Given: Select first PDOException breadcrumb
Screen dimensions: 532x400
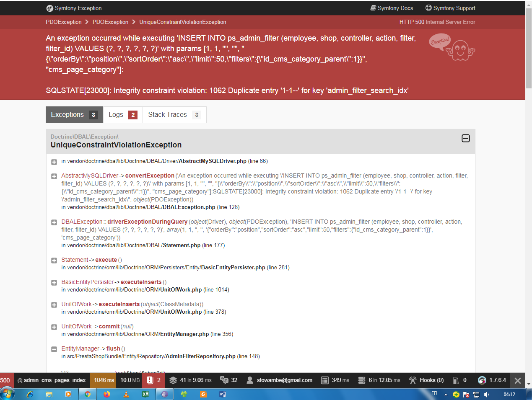Looking at the screenshot, I should coord(64,22).
